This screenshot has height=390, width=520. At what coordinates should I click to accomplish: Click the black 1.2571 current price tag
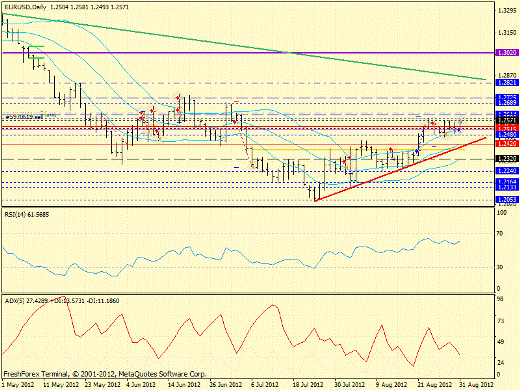(507, 120)
